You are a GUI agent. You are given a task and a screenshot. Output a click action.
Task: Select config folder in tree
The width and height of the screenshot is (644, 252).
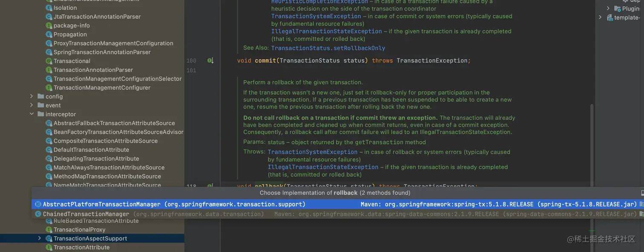(54, 96)
